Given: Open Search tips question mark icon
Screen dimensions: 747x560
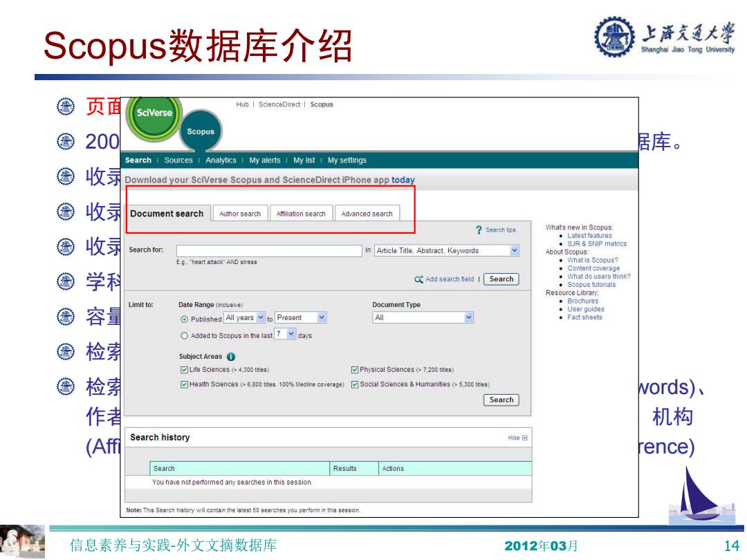Looking at the screenshot, I should (479, 230).
